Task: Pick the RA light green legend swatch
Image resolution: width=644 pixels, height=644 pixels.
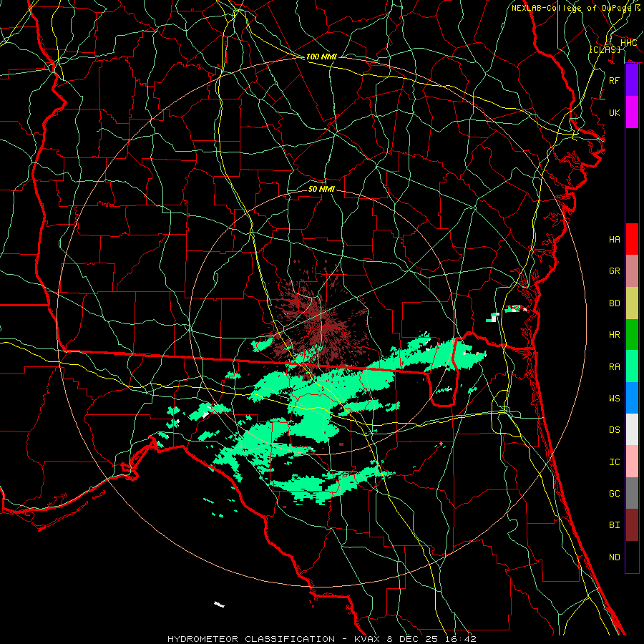Action: [632, 366]
